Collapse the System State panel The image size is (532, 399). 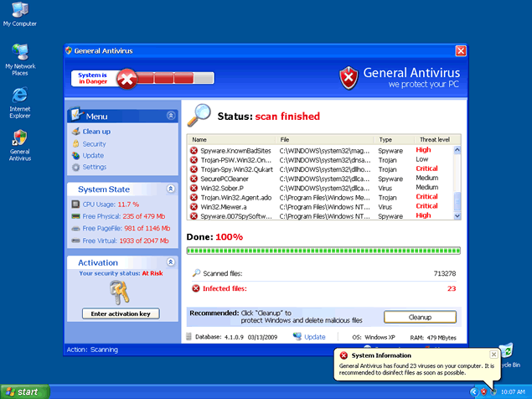[x=171, y=189]
